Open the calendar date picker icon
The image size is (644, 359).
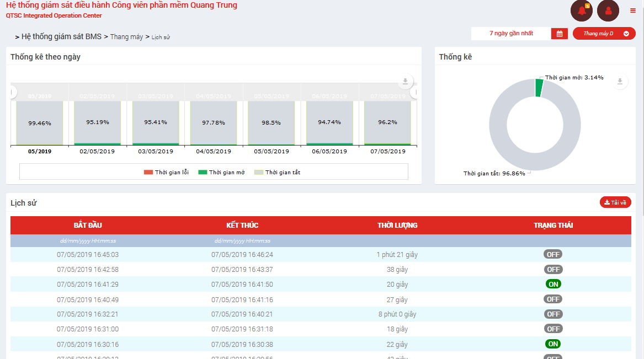coord(560,34)
